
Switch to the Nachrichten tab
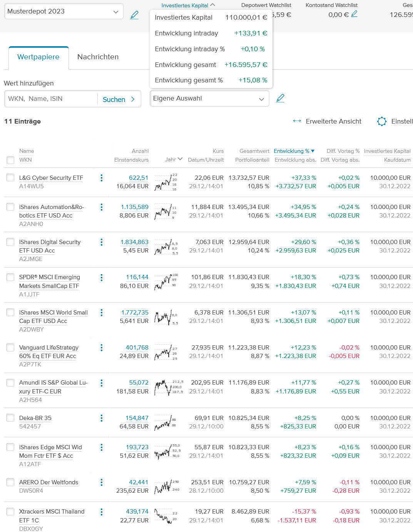98,57
